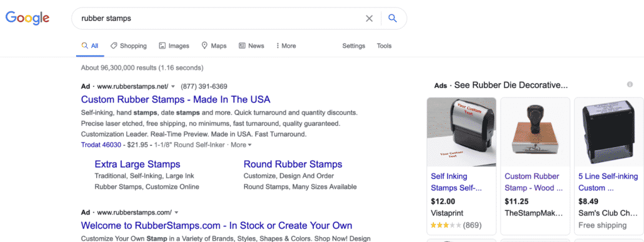The height and width of the screenshot is (242, 644).
Task: Expand More next to Round Self-Inker
Action: click(241, 145)
